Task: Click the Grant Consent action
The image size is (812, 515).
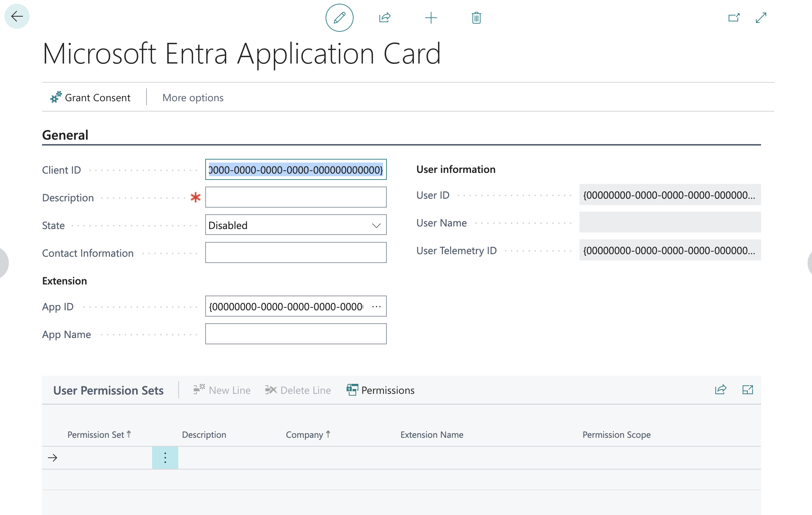Action: point(90,98)
